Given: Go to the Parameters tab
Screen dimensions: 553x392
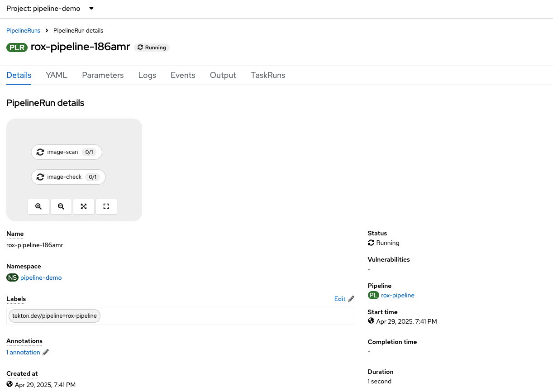Looking at the screenshot, I should point(103,75).
